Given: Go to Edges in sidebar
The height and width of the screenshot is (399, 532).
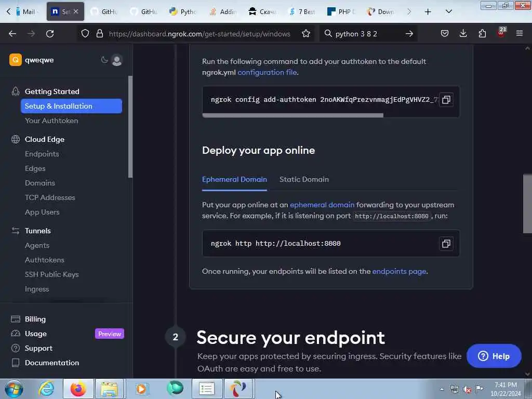Looking at the screenshot, I should coord(35,168).
